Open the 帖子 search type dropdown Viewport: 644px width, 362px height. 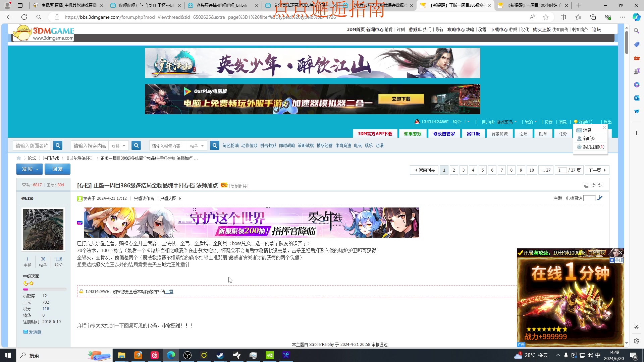[x=197, y=146]
